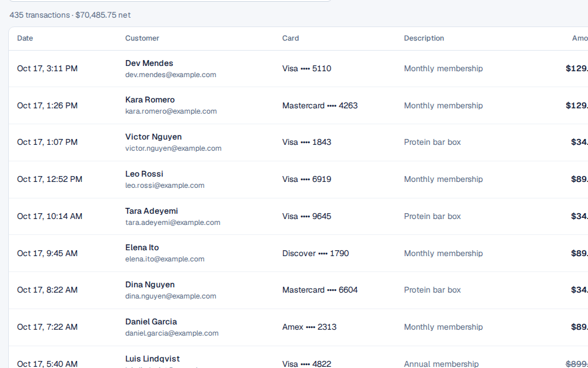This screenshot has height=368, width=588.
Task: Click Victor Nguyen's Protein bar box description
Action: (432, 142)
